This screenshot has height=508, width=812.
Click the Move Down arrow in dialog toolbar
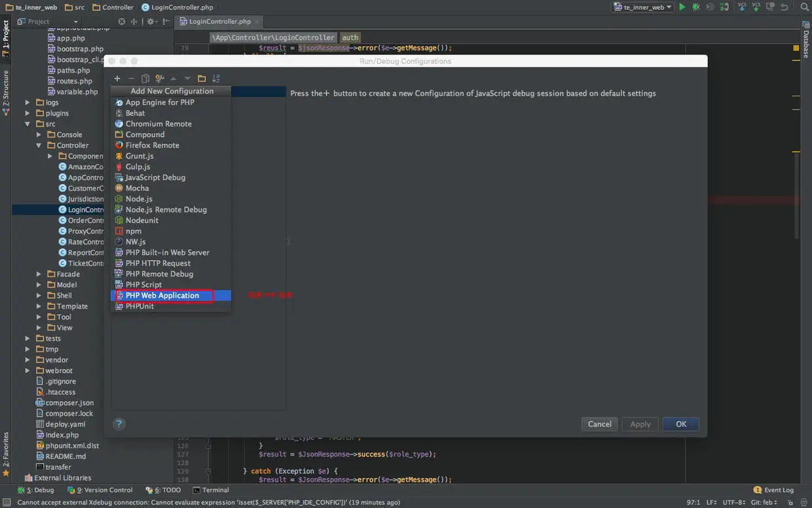pyautogui.click(x=187, y=79)
